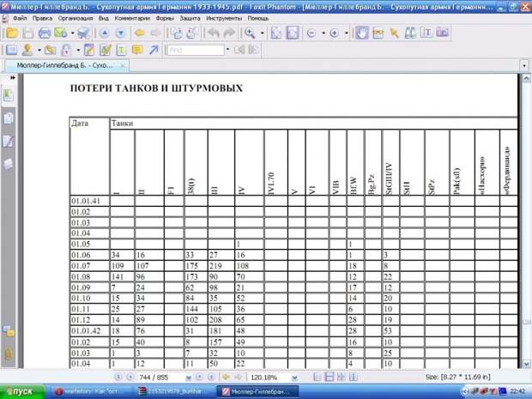The image size is (532, 399).
Task: Close the Мюллер-Гиллебранд document tab
Action: 123,65
